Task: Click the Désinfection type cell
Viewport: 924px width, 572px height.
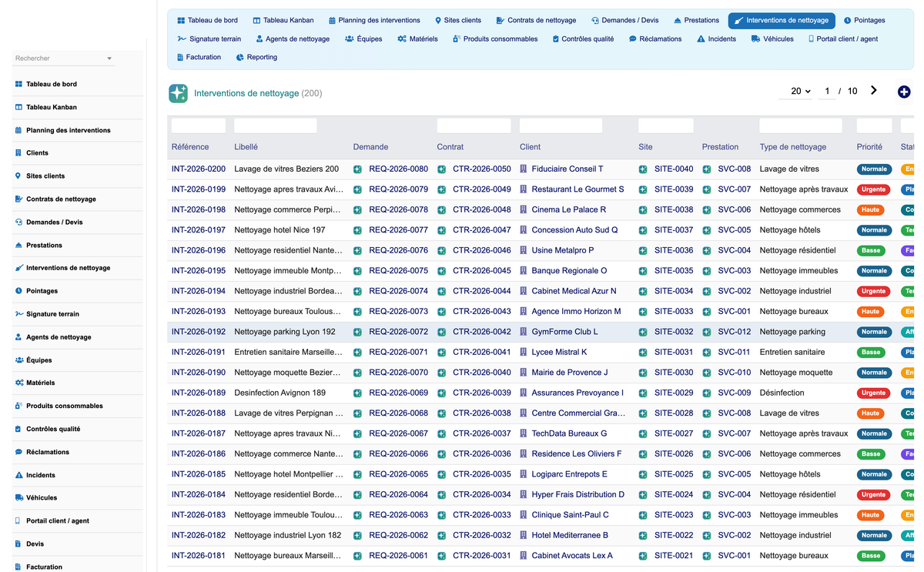Action: (x=782, y=393)
